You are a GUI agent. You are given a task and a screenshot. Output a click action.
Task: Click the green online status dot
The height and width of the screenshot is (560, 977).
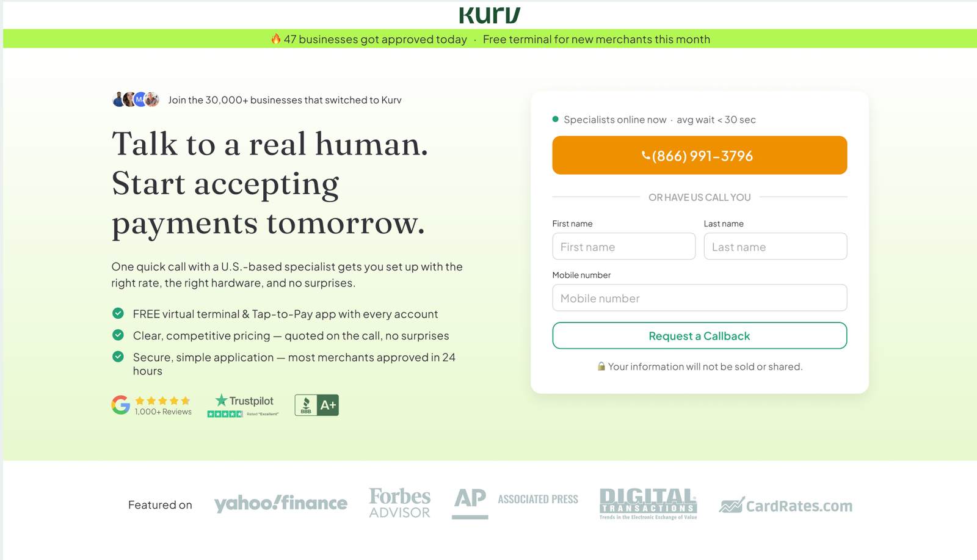click(x=556, y=119)
